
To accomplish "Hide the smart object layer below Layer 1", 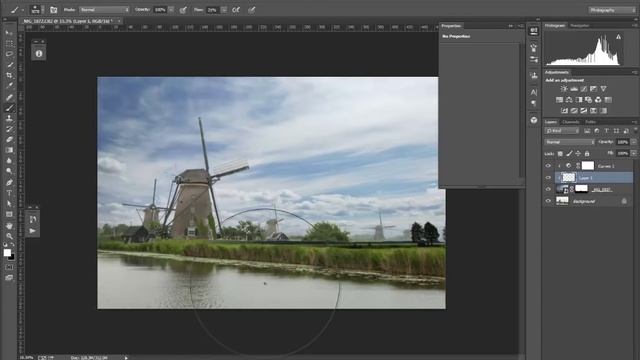I will [x=548, y=189].
